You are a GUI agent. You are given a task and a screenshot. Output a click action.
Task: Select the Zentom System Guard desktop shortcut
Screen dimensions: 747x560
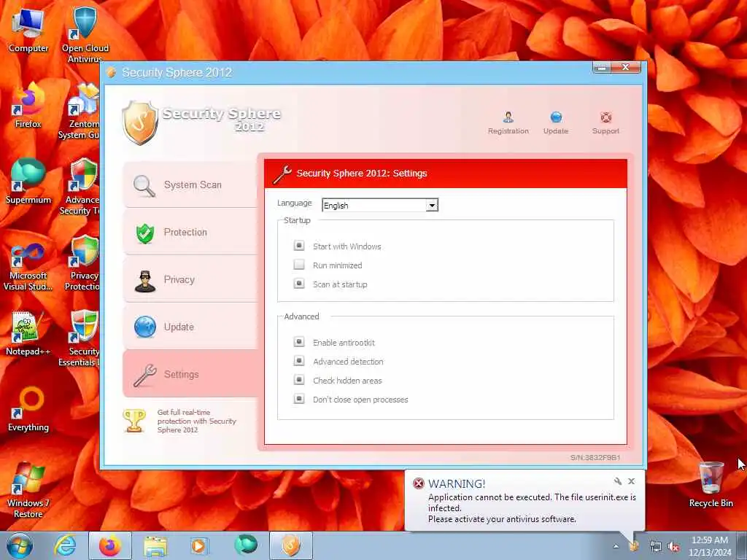point(80,111)
